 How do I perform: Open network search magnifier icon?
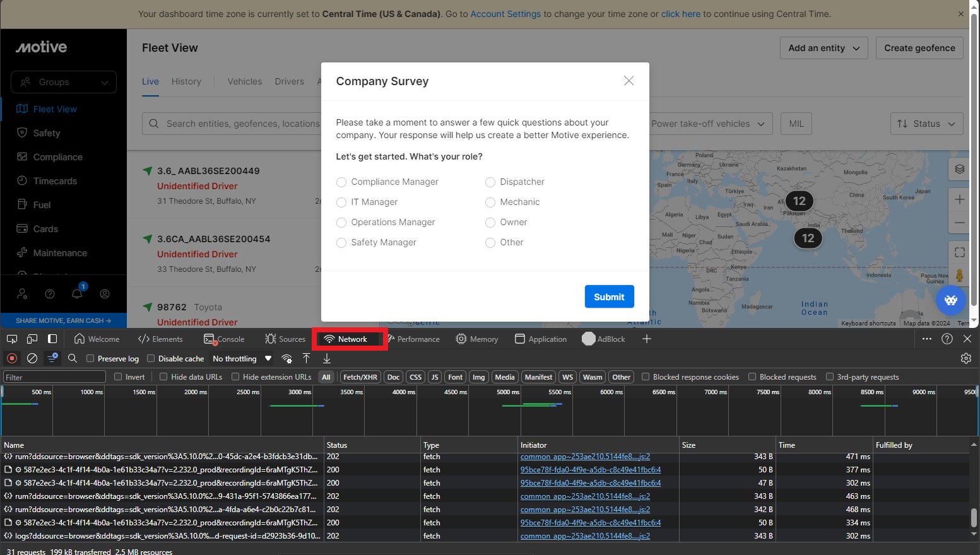click(x=73, y=358)
